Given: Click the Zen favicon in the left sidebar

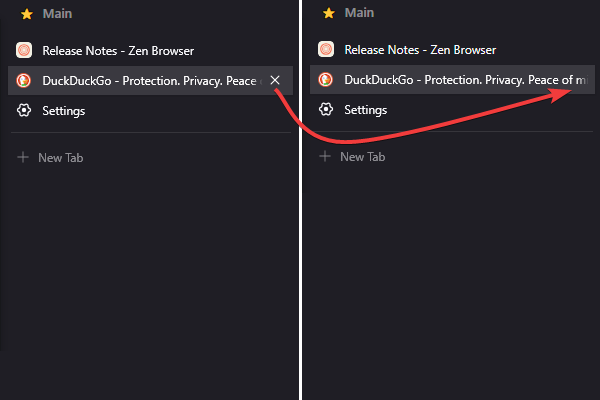Looking at the screenshot, I should pyautogui.click(x=24, y=50).
